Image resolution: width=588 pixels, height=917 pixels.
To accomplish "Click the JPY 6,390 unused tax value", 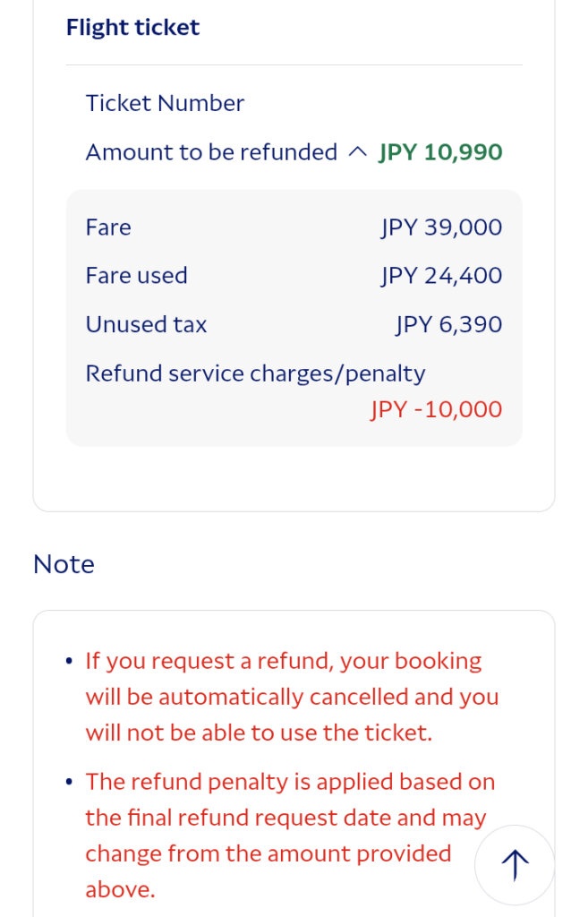I will coord(448,324).
